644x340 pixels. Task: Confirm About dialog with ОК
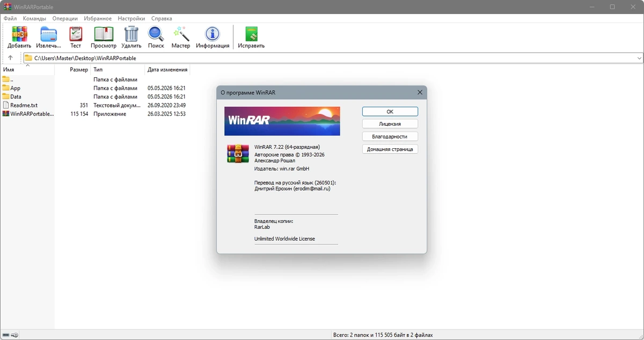click(x=390, y=112)
